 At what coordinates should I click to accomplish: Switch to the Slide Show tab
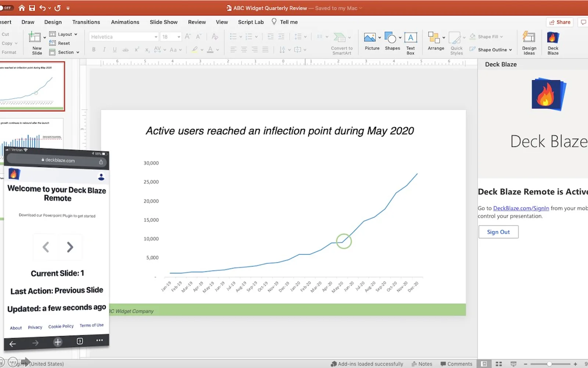pyautogui.click(x=164, y=22)
